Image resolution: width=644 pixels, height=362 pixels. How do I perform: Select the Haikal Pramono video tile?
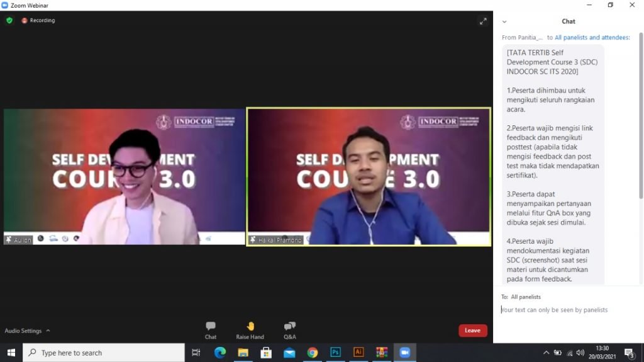pos(369,177)
